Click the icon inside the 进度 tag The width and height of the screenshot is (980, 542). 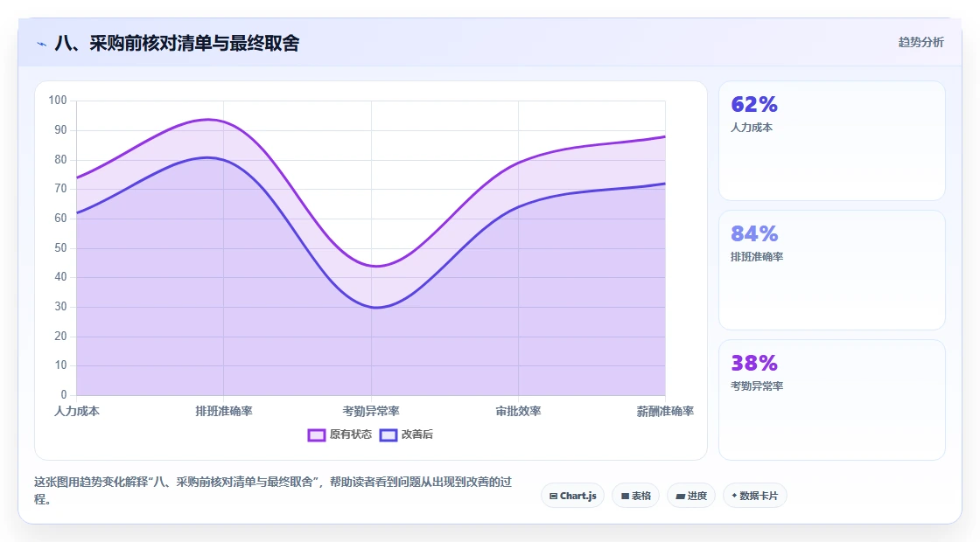[681, 497]
